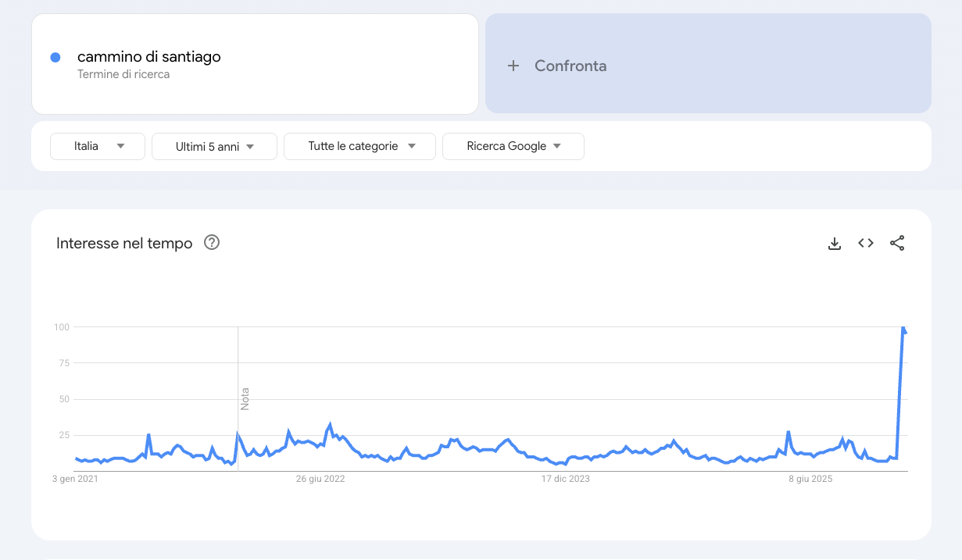The image size is (962, 560).
Task: Click the Confronta comparison box
Action: (x=708, y=64)
